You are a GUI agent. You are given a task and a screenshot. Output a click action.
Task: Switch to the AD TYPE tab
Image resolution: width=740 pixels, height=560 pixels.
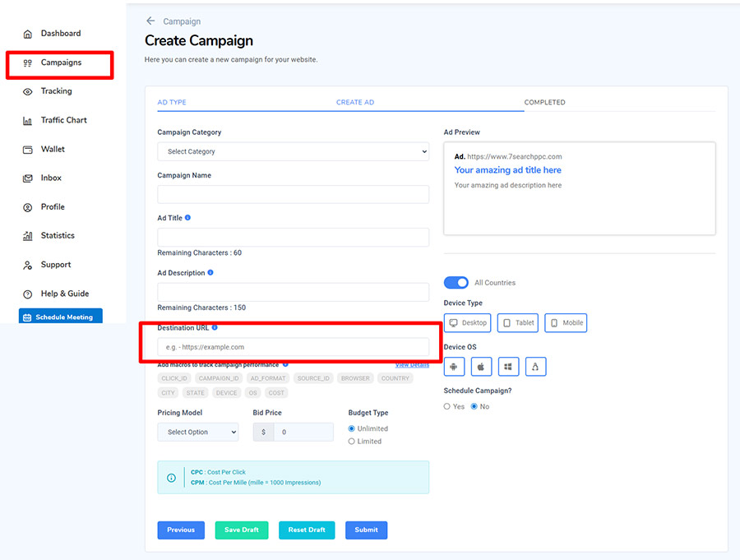[x=172, y=103]
